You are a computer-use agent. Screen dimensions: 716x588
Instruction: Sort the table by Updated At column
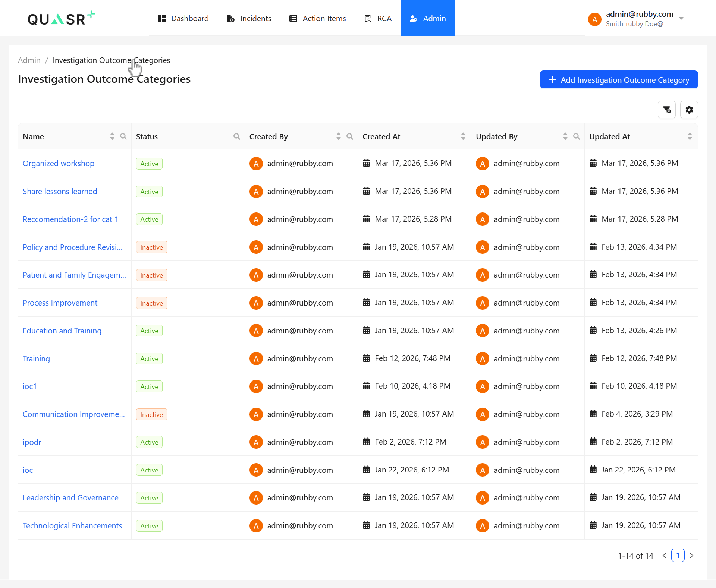point(690,136)
